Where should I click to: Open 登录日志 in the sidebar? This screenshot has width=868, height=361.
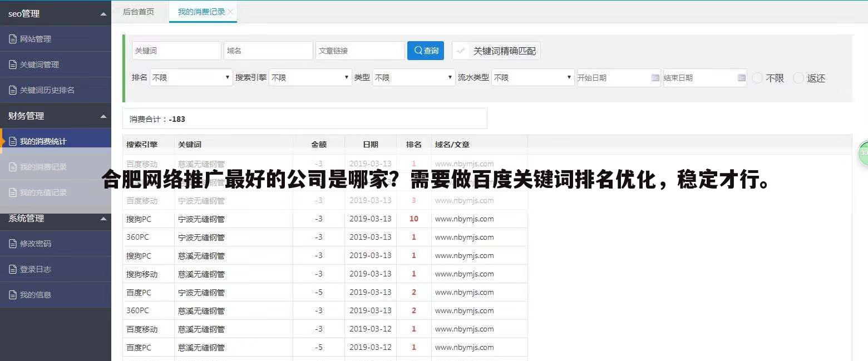56,269
